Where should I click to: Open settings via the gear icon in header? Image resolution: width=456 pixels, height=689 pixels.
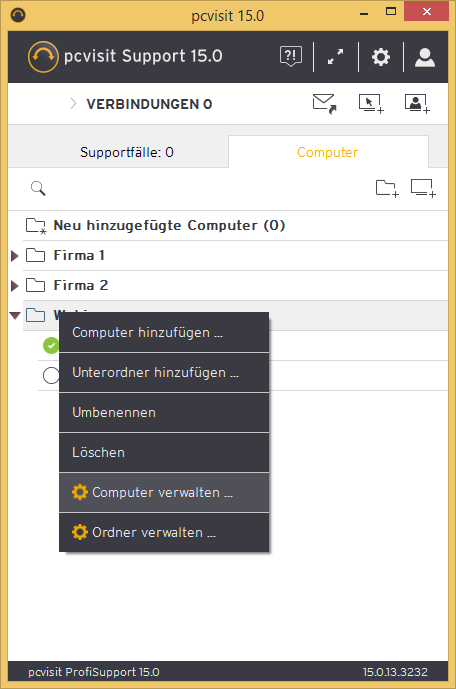pos(381,57)
